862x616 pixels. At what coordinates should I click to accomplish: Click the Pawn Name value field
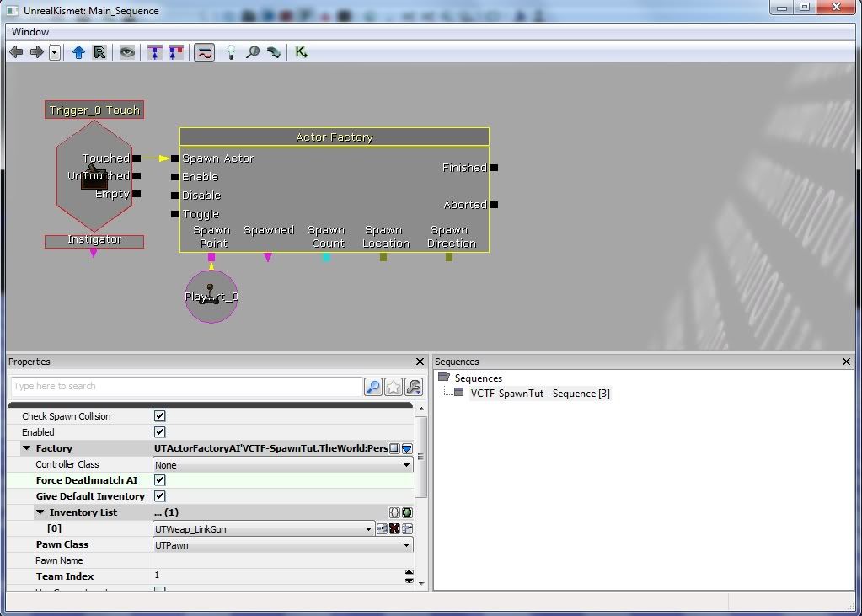282,560
